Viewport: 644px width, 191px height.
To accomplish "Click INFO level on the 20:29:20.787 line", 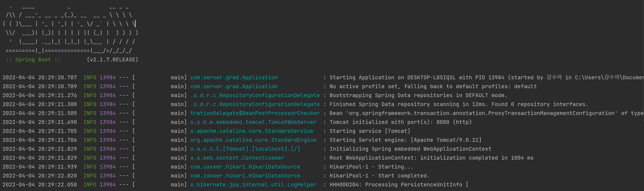I will coord(90,77).
